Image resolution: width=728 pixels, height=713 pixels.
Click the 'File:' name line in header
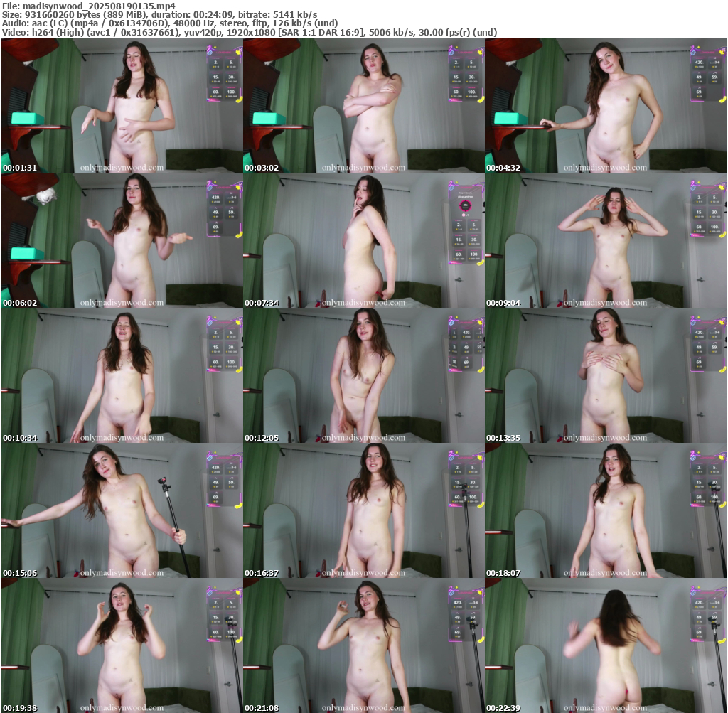(x=89, y=6)
